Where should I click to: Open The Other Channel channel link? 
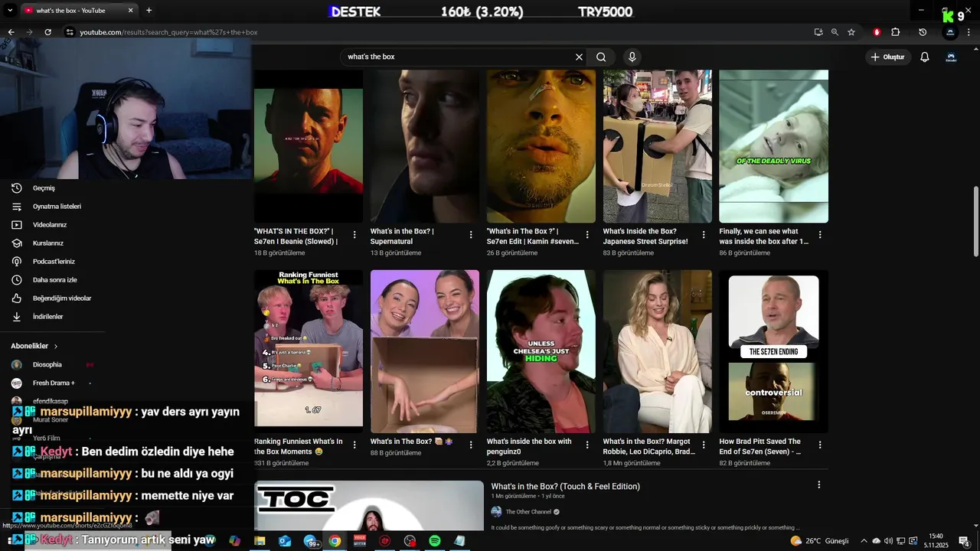(x=528, y=512)
